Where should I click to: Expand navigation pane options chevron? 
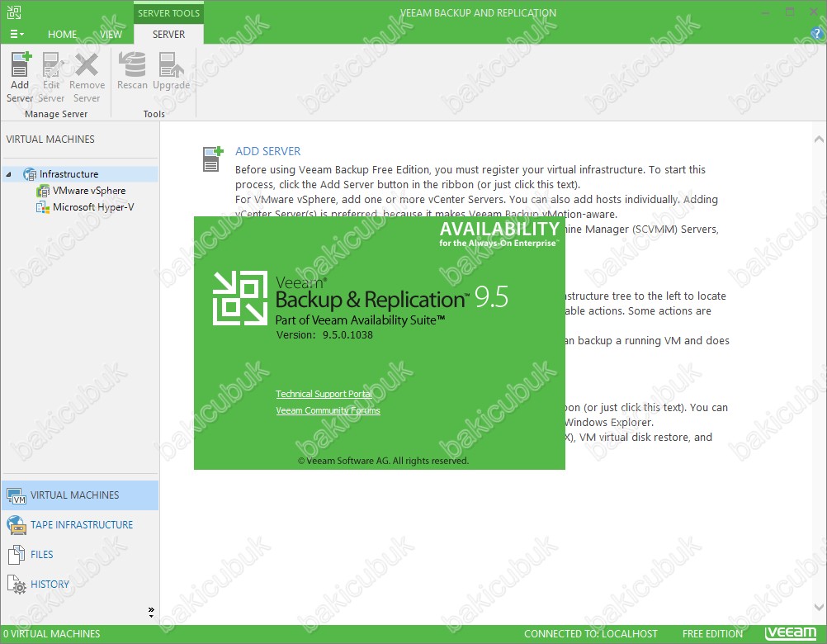(151, 613)
